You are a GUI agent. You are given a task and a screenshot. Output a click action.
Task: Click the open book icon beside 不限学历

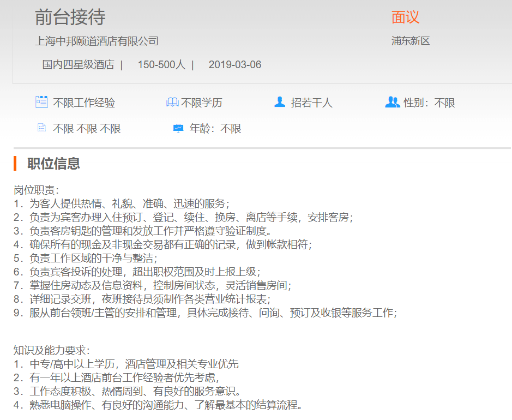[172, 103]
